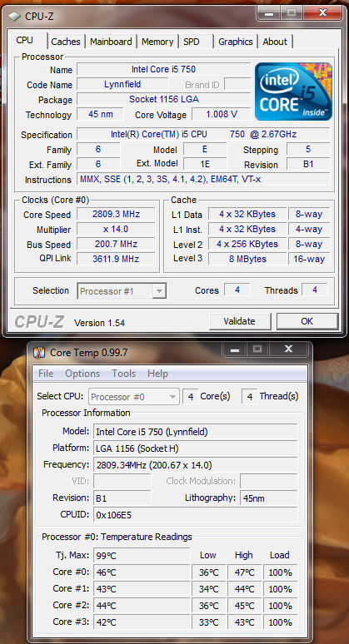
Task: Switch to the Mainboard tab
Action: [x=111, y=42]
